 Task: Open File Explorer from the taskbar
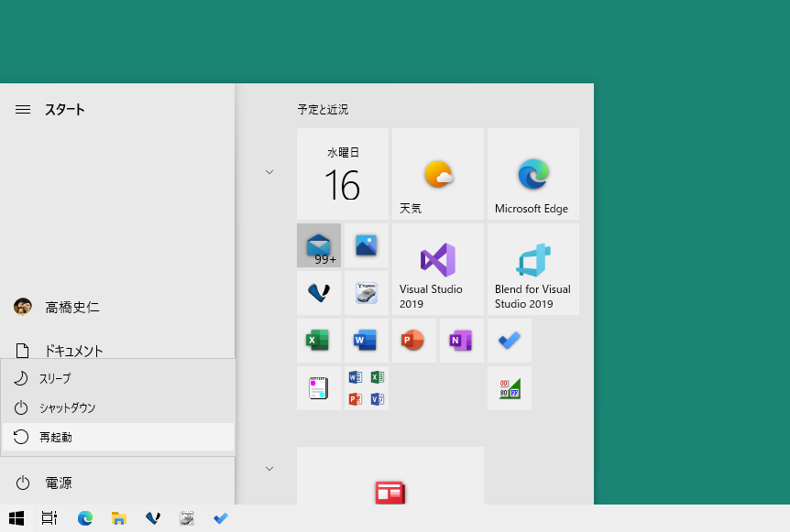pos(119,518)
